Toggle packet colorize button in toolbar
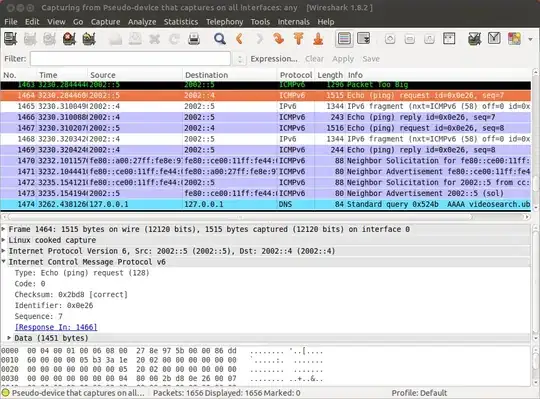Viewport: 540px width, 399px height. [344, 39]
